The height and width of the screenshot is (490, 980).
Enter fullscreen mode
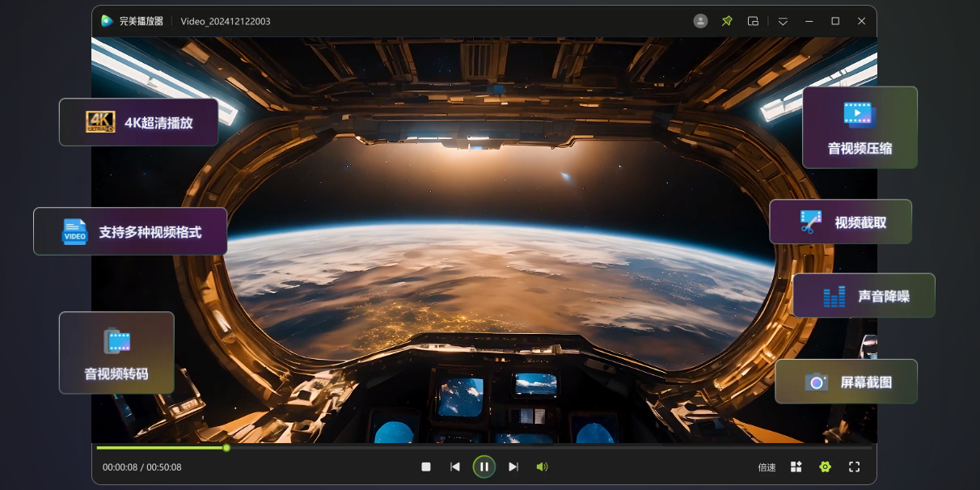(854, 467)
